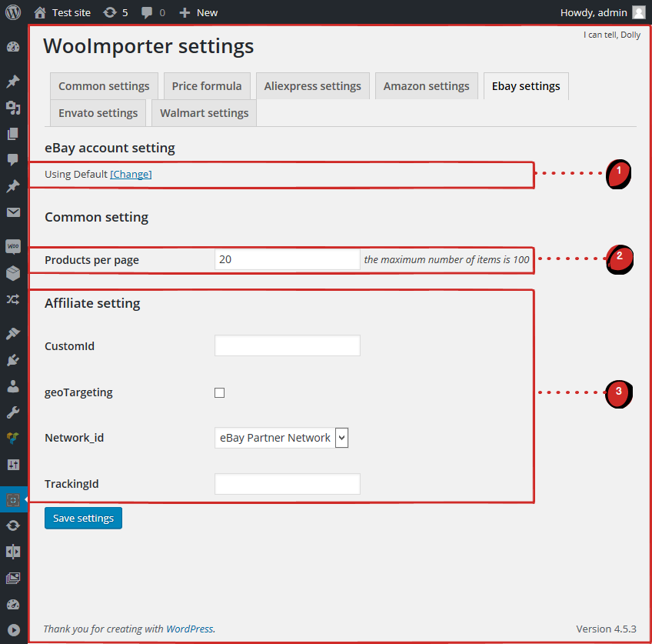Open Settings sliders icon
This screenshot has height=644, width=652.
13,464
